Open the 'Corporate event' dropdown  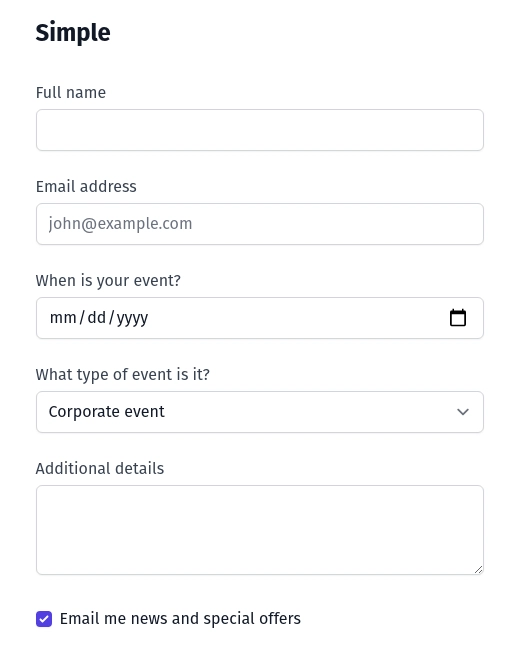click(260, 412)
